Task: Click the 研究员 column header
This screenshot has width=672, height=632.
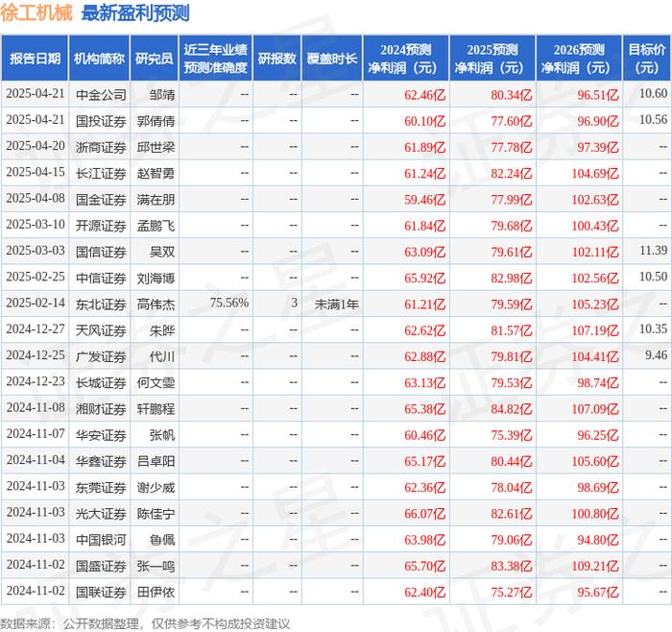Action: (155, 59)
